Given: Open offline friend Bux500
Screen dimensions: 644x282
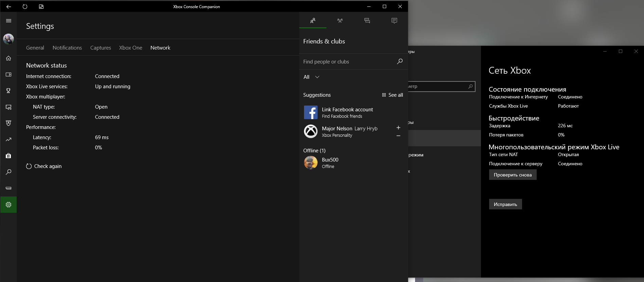Looking at the screenshot, I should (353, 163).
